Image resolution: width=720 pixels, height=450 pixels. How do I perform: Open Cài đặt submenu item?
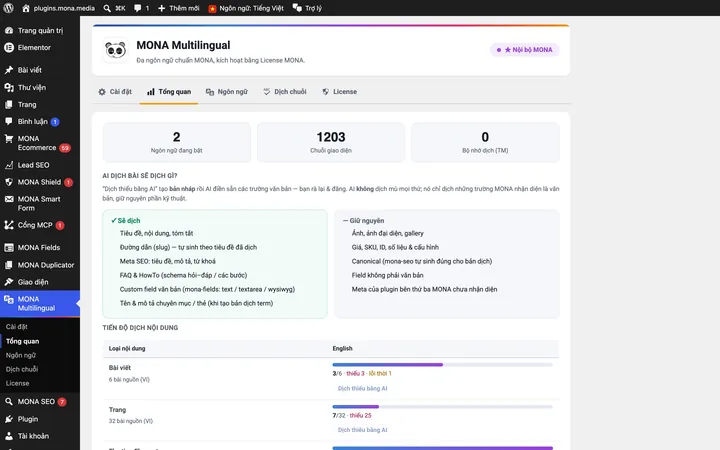pos(17,327)
